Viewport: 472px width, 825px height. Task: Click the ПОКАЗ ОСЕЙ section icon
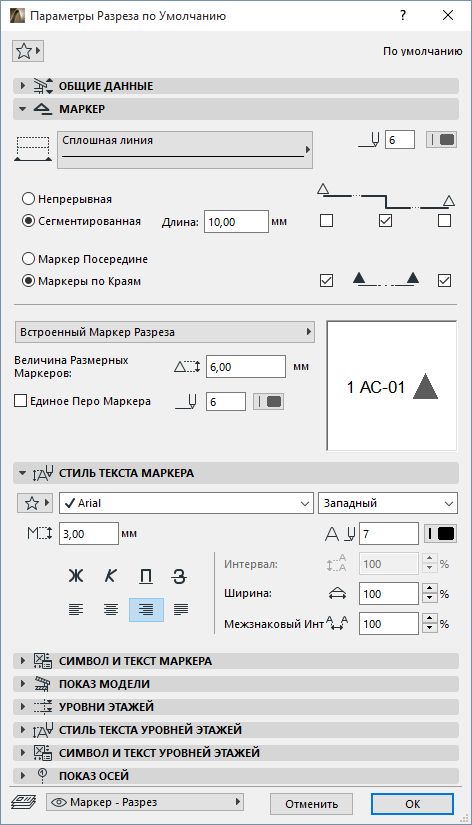point(43,776)
